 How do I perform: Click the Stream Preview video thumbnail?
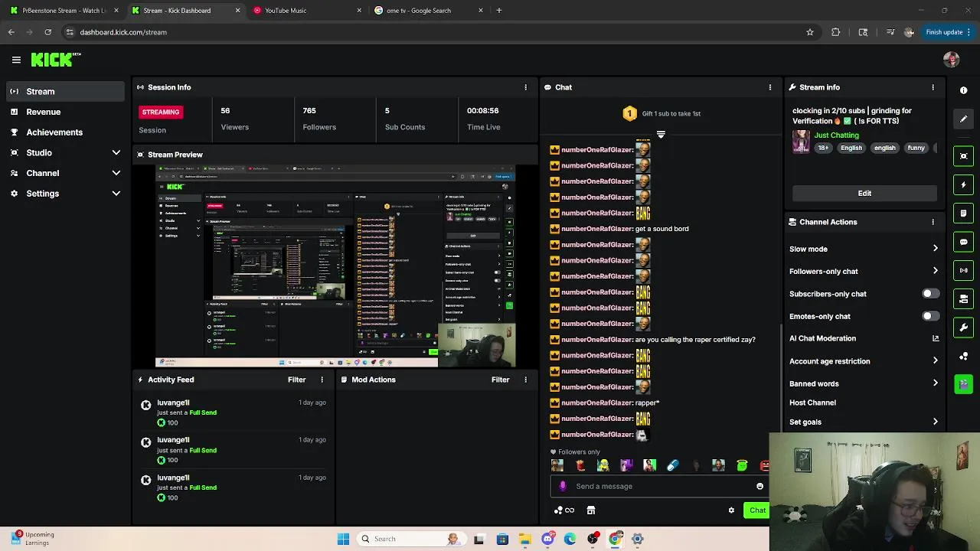click(335, 266)
